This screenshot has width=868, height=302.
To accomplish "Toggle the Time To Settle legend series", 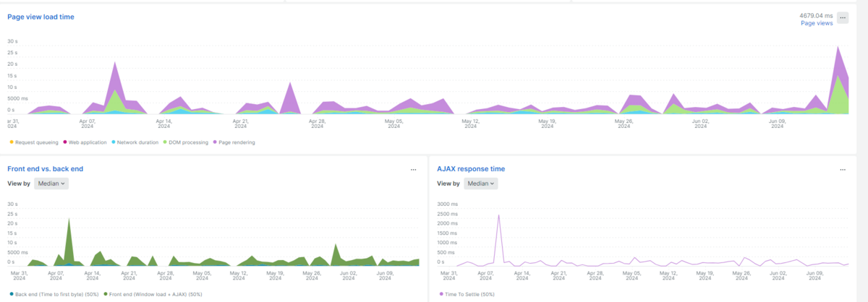I will click(x=467, y=295).
